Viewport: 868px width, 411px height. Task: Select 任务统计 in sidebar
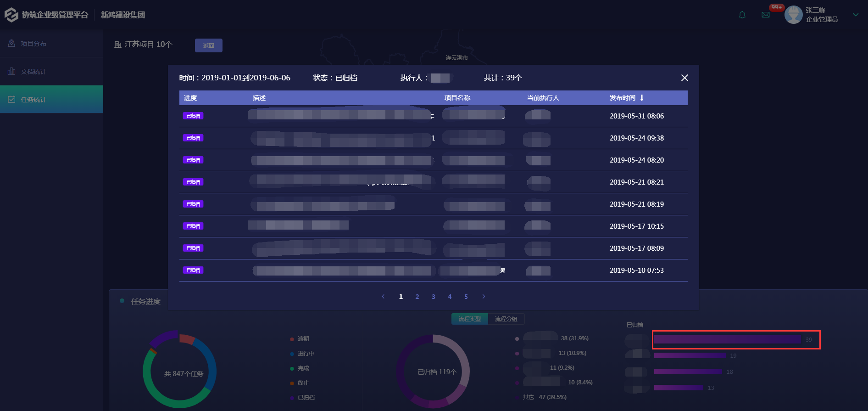33,100
